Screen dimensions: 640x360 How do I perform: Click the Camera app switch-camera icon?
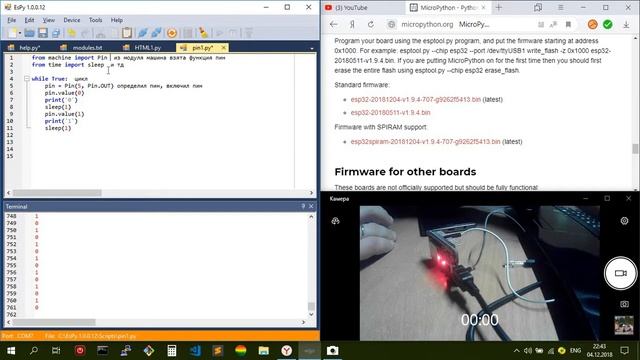point(336,221)
